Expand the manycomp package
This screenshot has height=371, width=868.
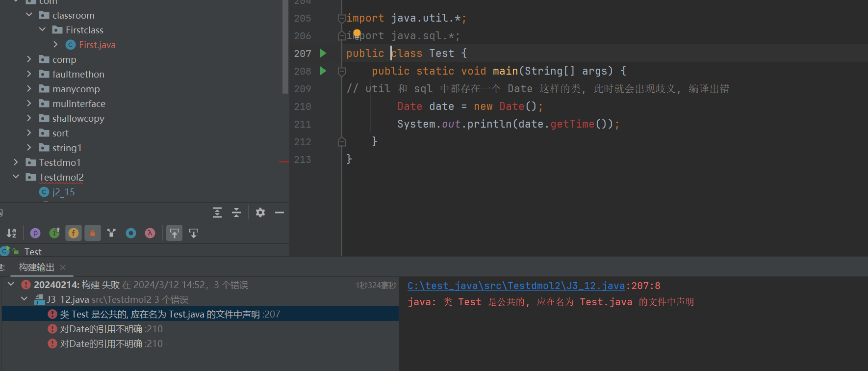coord(29,88)
